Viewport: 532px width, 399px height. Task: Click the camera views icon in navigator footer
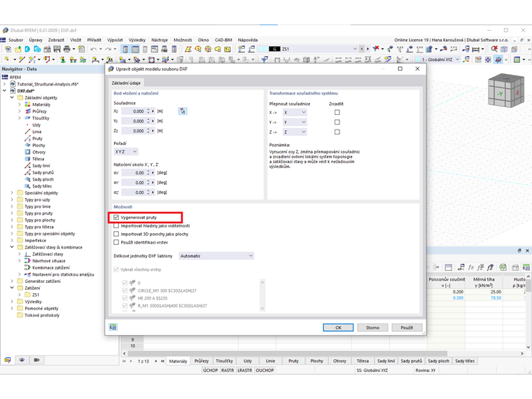click(x=36, y=360)
